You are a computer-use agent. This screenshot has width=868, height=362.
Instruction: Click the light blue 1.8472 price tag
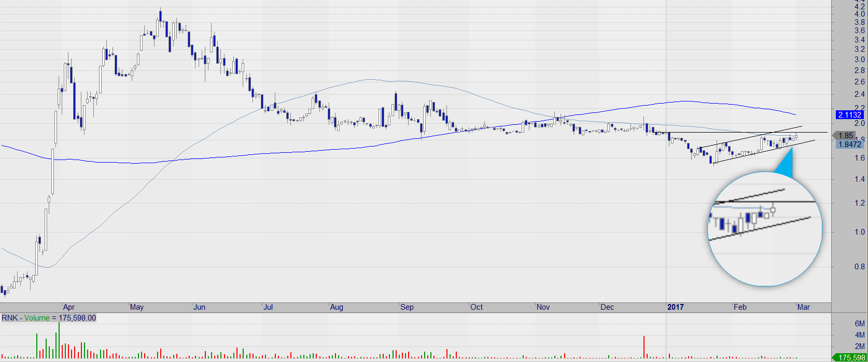coord(849,144)
